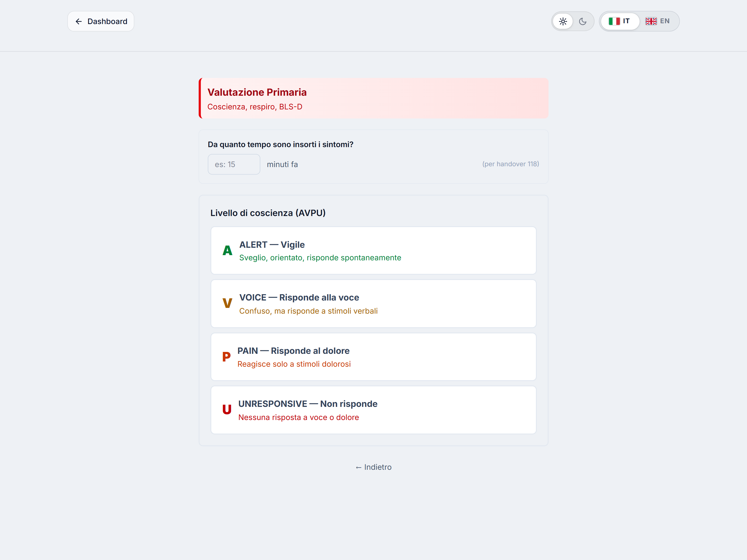Choose PAIN — Risponde al dolore option
The image size is (747, 560).
[373, 357]
